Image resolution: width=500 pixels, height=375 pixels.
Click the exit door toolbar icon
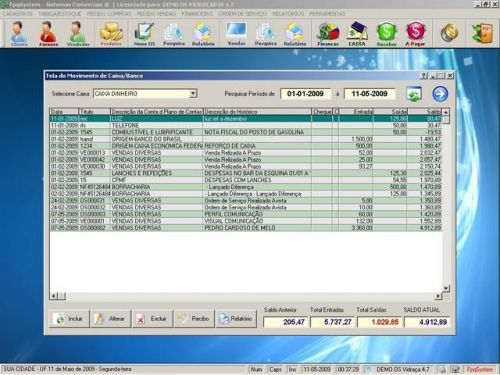coord(482,33)
